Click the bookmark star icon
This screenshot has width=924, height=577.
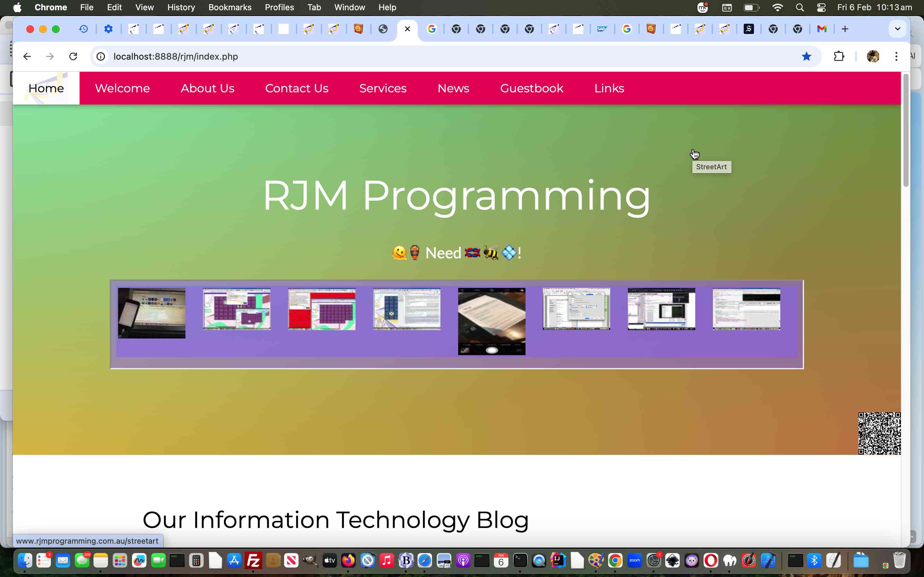click(806, 56)
